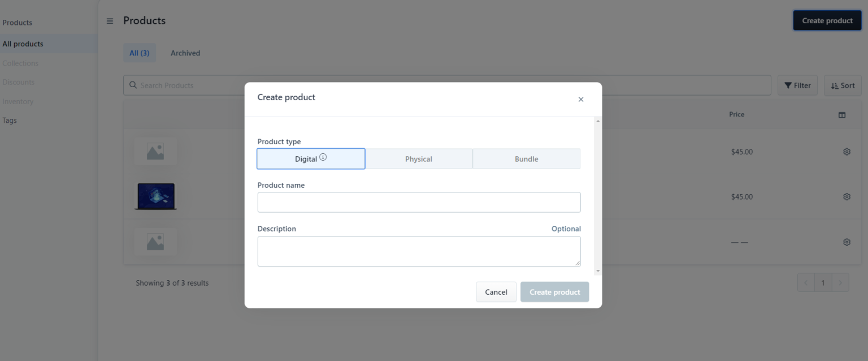Click the Search Products field
The width and height of the screenshot is (868, 361).
point(447,85)
